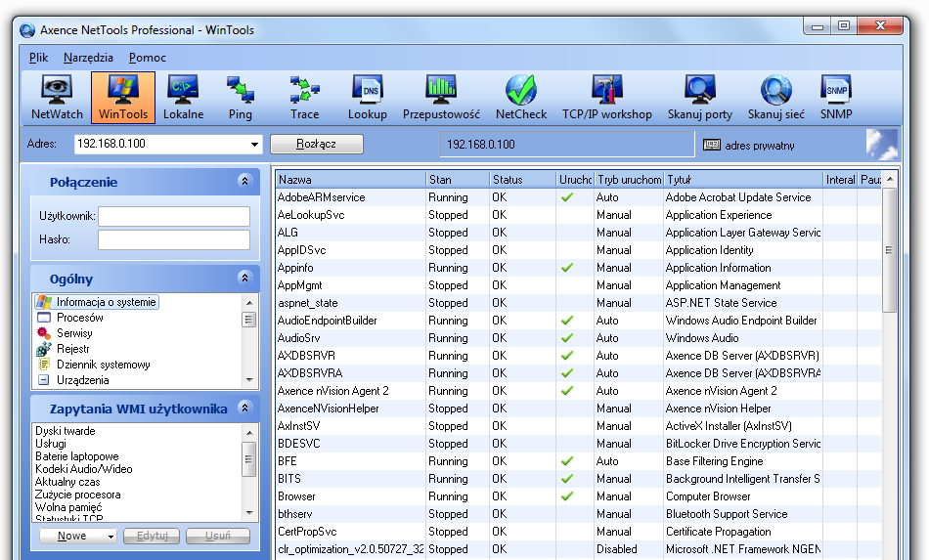Select the AeLookupSvc service row
929x560 pixels.
click(579, 215)
